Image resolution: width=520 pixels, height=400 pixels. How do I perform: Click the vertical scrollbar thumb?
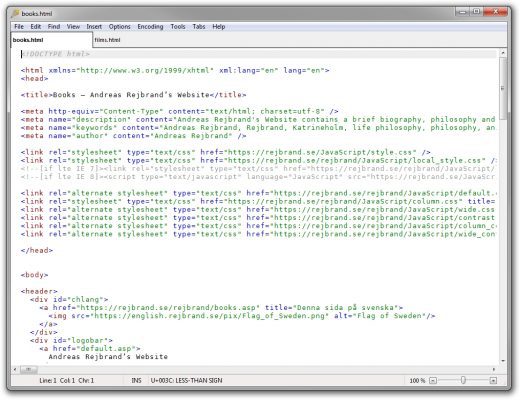(x=503, y=89)
